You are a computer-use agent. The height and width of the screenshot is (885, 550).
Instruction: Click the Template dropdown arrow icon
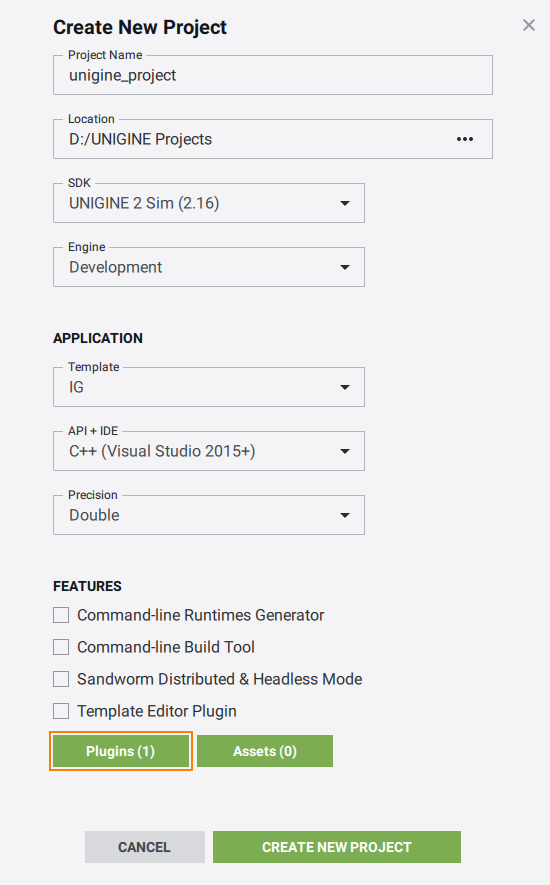pos(344,387)
